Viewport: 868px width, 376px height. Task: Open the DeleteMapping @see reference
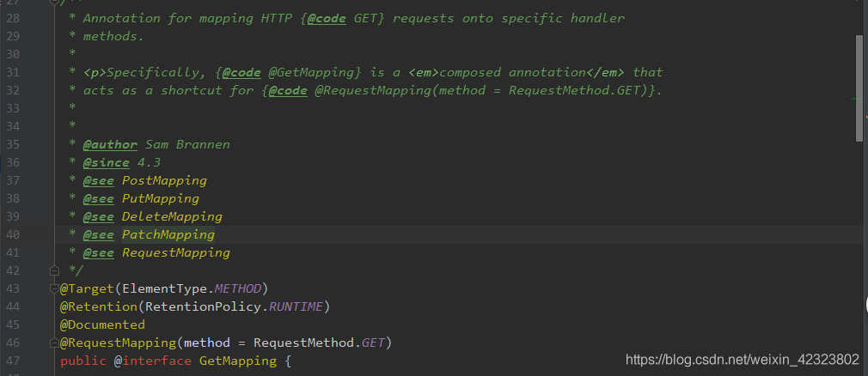[172, 217]
